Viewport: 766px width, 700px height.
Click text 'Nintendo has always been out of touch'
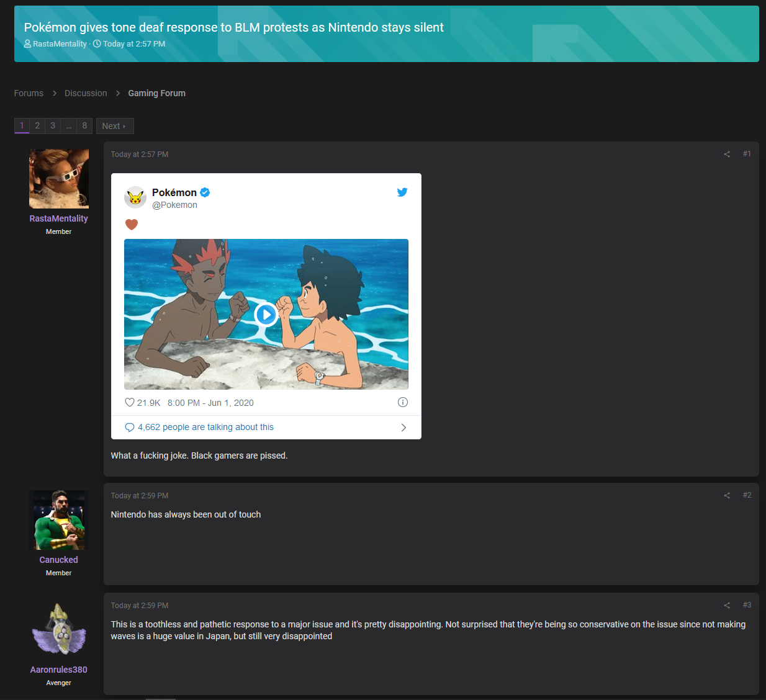[x=186, y=514]
